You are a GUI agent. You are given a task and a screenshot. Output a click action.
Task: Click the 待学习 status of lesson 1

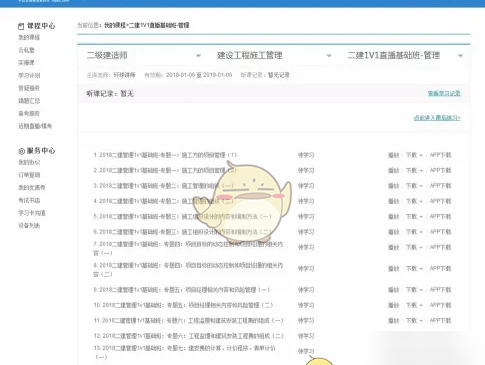click(306, 155)
